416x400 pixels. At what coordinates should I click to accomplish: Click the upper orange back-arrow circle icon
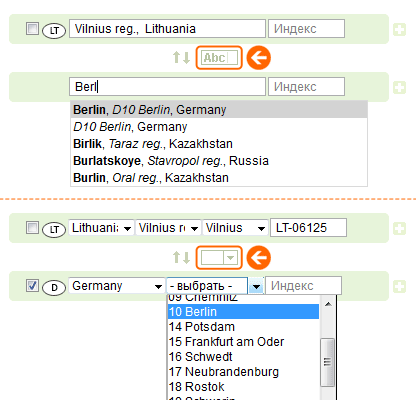pos(259,58)
